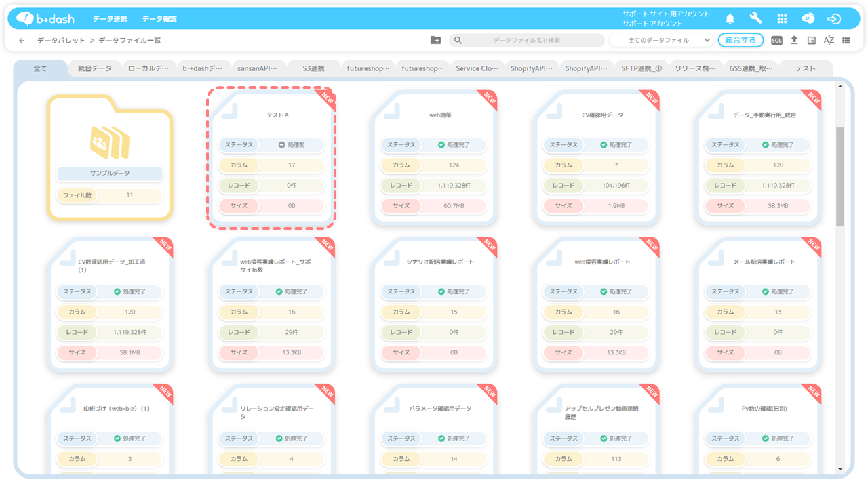Open the apps grid menu
Image resolution: width=868 pixels, height=488 pixels.
coord(782,18)
